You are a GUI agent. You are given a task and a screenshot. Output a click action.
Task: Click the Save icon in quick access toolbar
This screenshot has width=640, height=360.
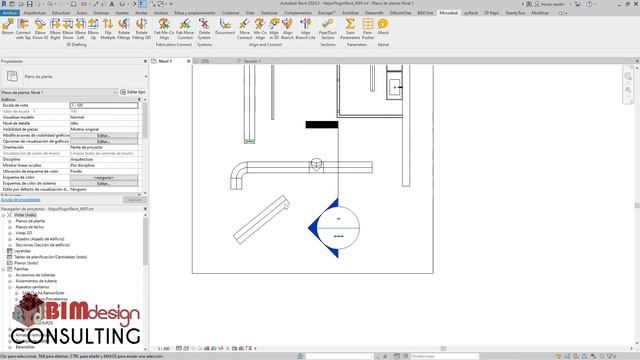coord(29,4)
